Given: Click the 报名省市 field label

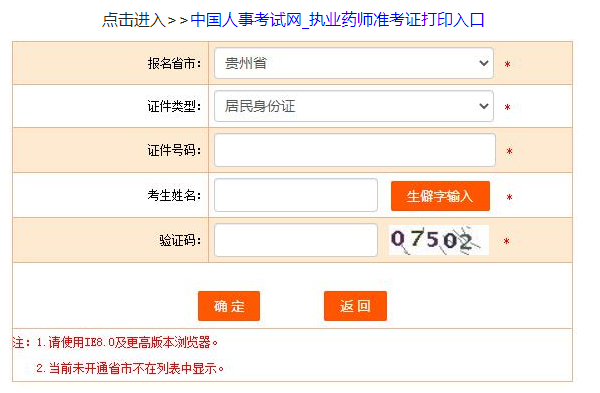Looking at the screenshot, I should pos(174,63).
